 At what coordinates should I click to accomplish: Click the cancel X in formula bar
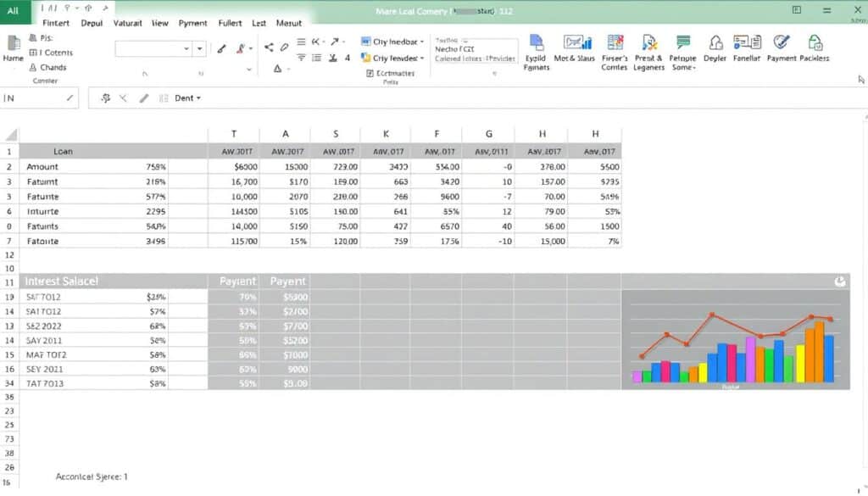[123, 98]
